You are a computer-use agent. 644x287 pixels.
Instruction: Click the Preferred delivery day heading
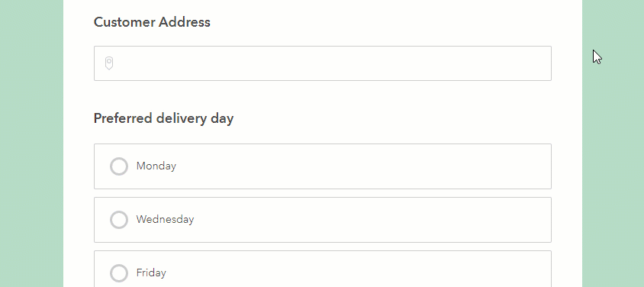coord(163,118)
